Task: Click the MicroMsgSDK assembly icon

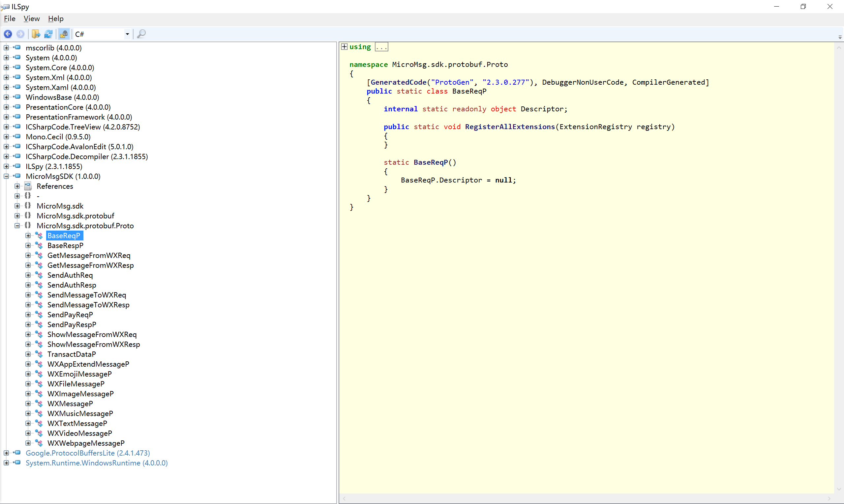Action: click(17, 176)
